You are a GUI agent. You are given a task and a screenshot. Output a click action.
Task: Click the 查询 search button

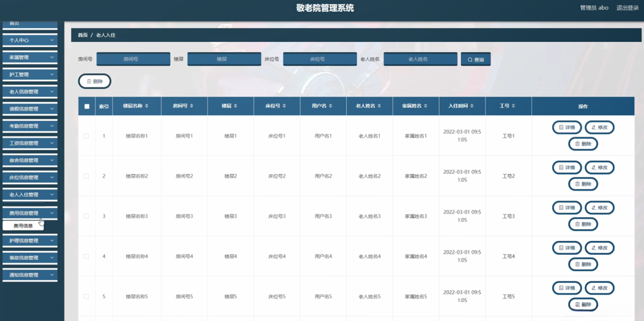pos(476,59)
